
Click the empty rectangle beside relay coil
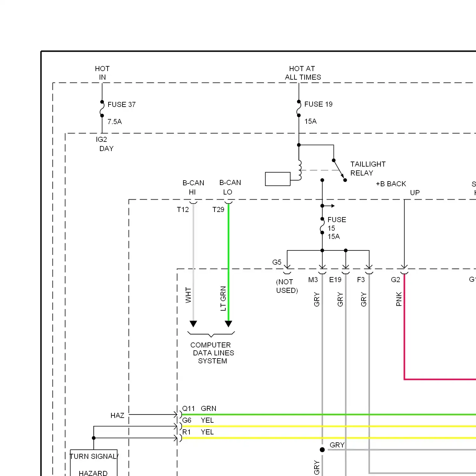click(278, 179)
